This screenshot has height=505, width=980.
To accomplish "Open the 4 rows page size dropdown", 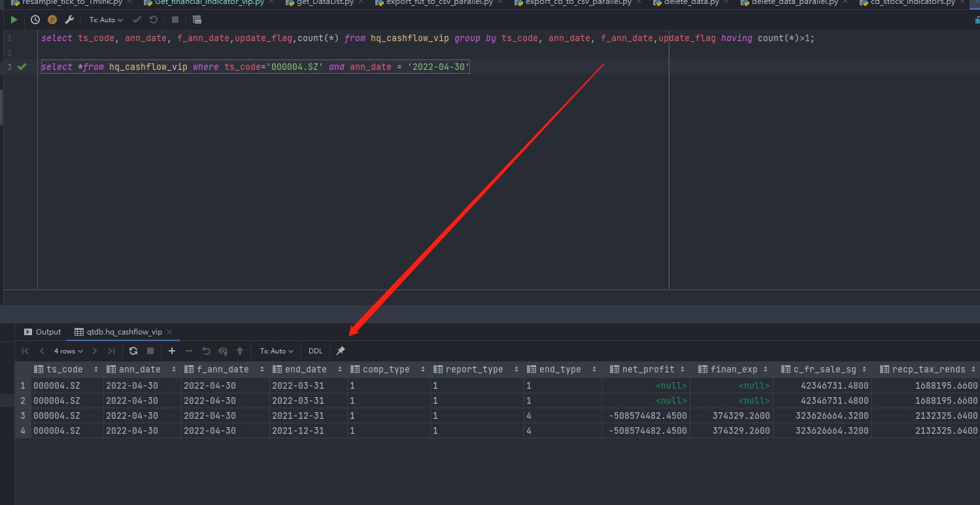I will (68, 351).
